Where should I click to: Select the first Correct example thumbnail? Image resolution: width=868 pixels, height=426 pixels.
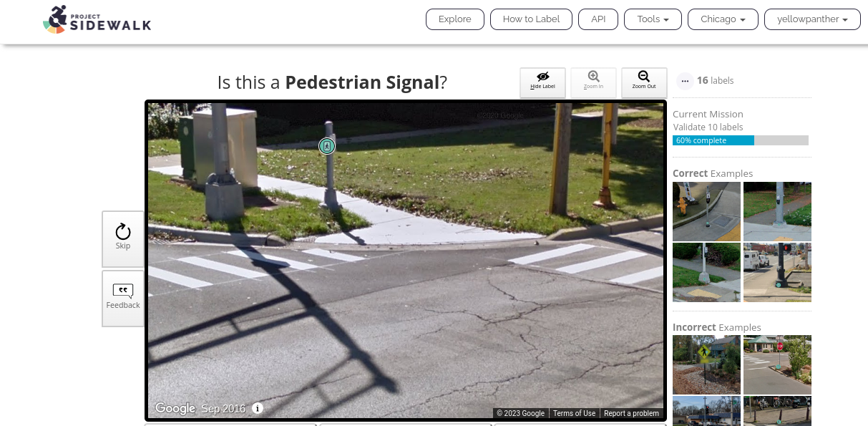point(706,211)
